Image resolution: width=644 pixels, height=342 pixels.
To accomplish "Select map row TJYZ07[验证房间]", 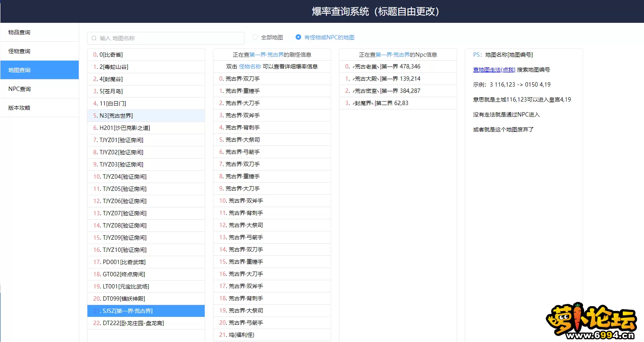I will click(146, 213).
